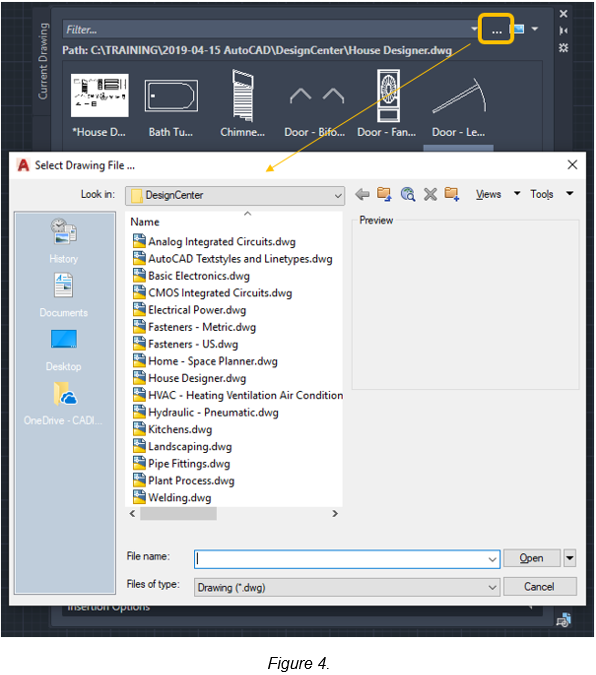Click the Up one level folder icon
The width and height of the screenshot is (596, 675).
pos(384,194)
